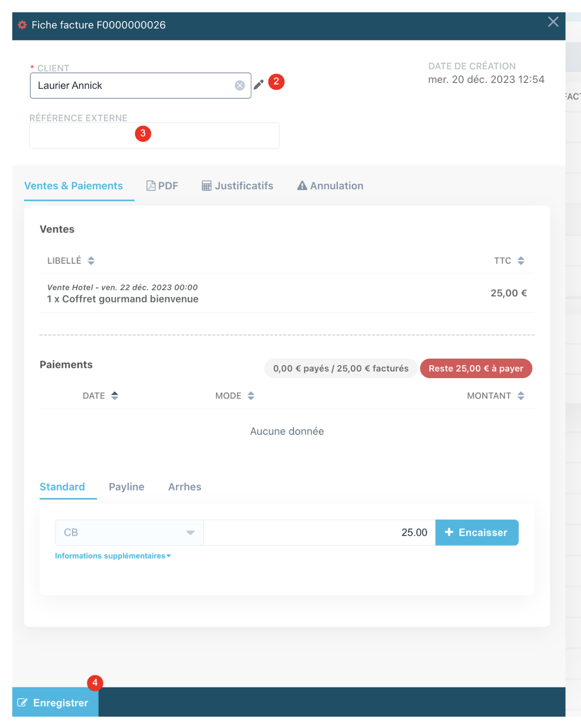Sort payments by the Date column arrows

(114, 396)
